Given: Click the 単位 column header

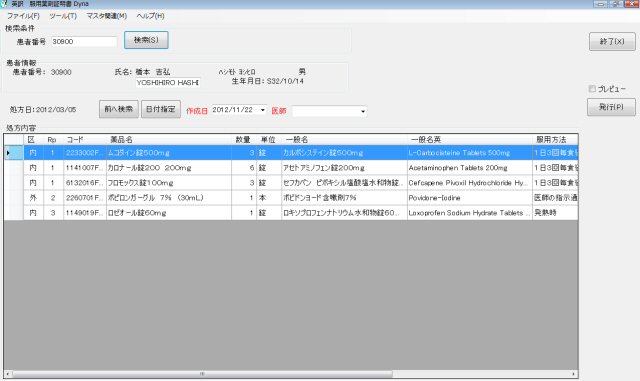Looking at the screenshot, I should [269, 140].
